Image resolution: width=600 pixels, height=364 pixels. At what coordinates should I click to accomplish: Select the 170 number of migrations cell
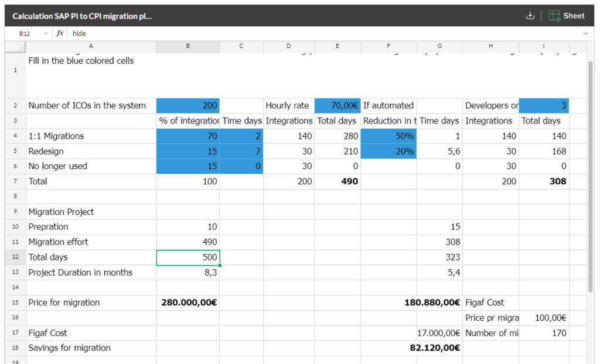point(544,333)
